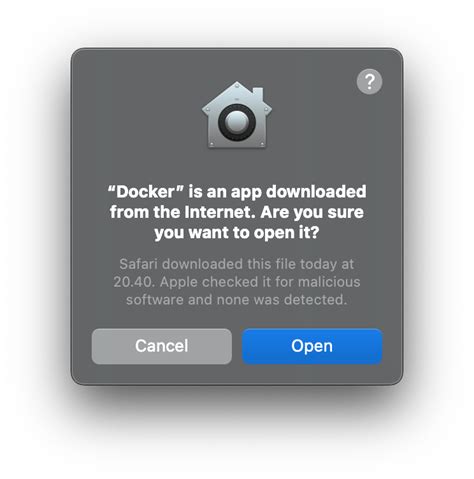The width and height of the screenshot is (474, 479).
Task: Click the gray Safari download description text
Action: [x=237, y=282]
